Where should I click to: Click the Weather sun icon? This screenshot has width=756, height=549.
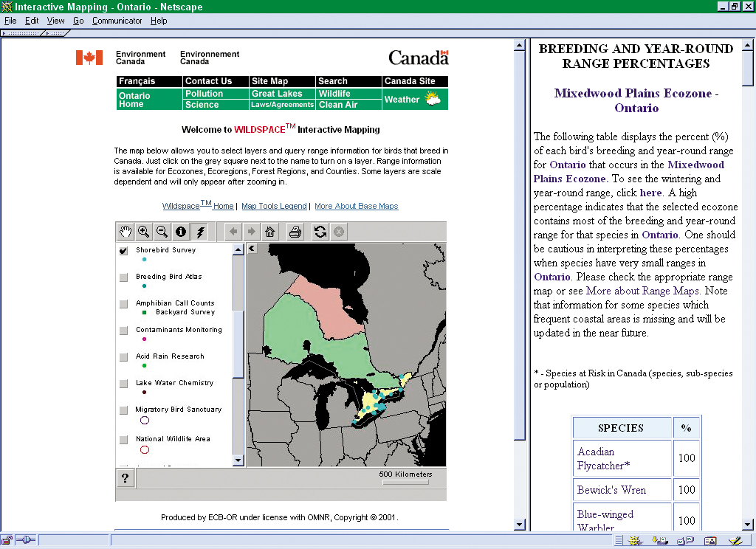432,99
